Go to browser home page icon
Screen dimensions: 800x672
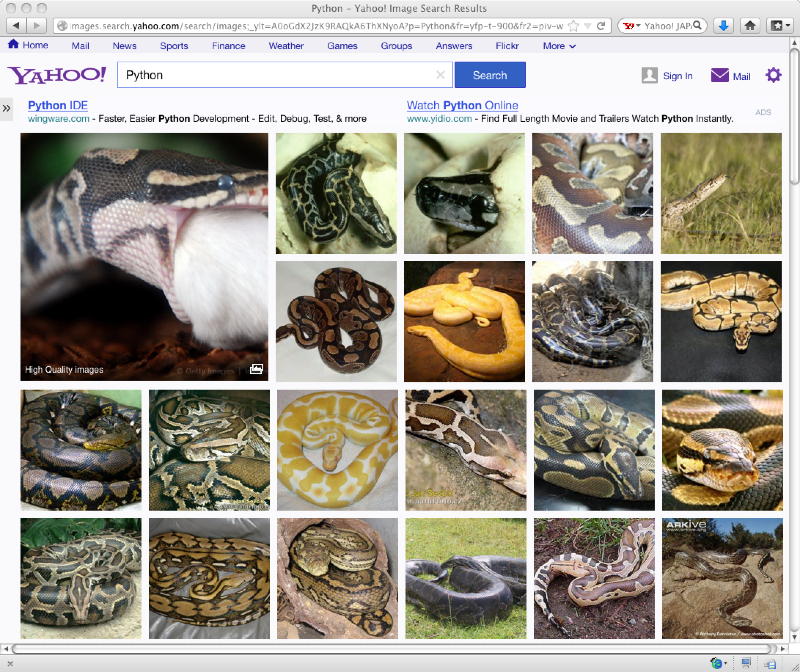(x=750, y=26)
